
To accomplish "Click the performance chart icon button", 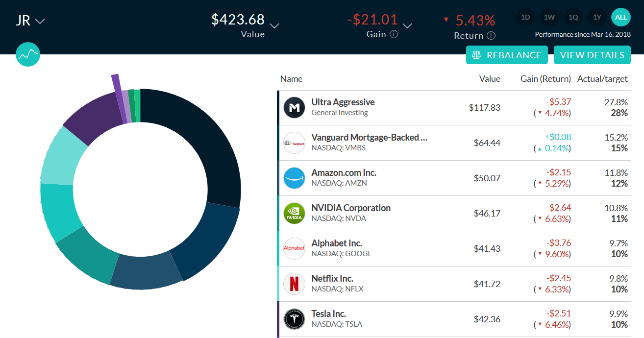I will [x=27, y=54].
